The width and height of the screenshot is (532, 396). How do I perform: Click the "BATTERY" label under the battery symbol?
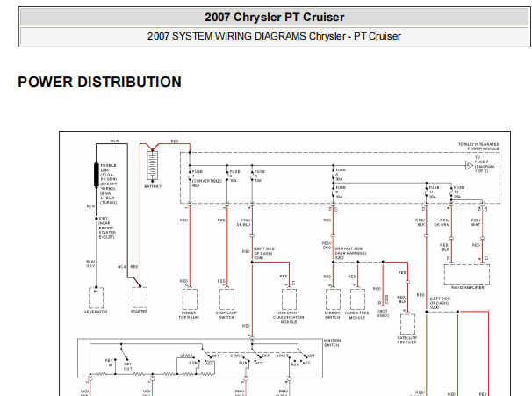153,186
